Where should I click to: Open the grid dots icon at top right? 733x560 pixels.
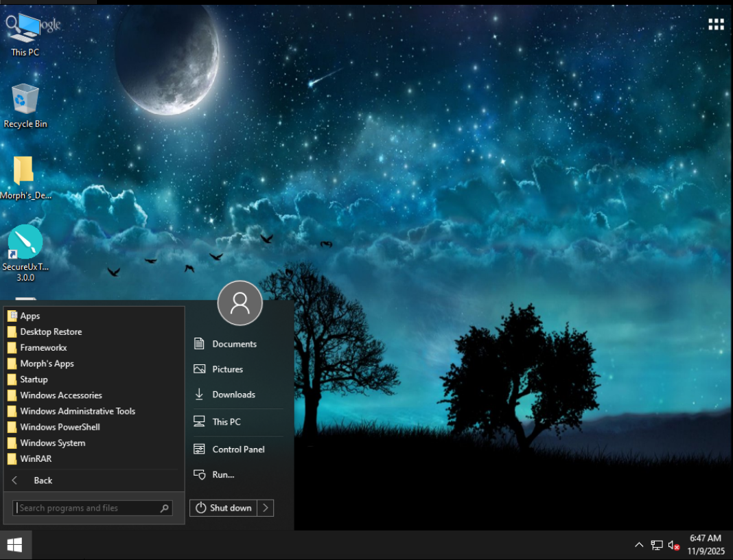point(716,25)
